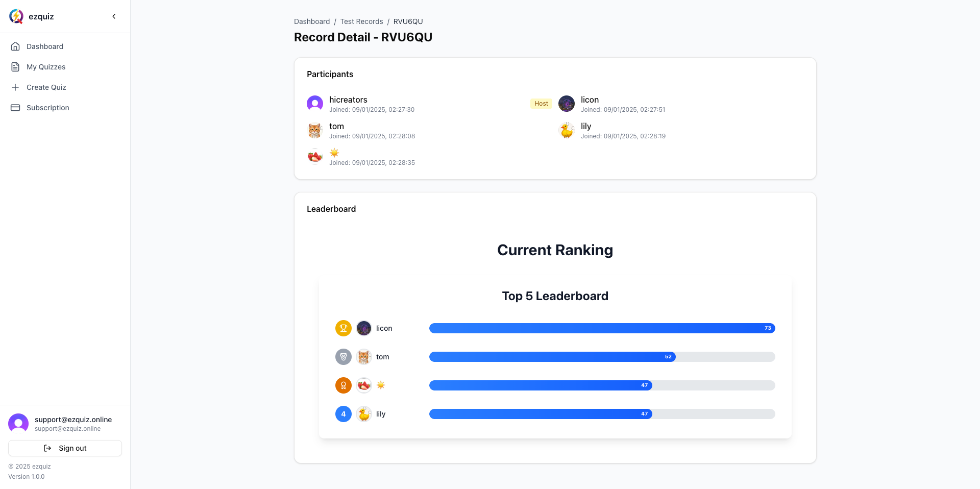The width and height of the screenshot is (980, 489).
Task: Click hicreators' purple avatar in Participants
Action: click(x=315, y=104)
